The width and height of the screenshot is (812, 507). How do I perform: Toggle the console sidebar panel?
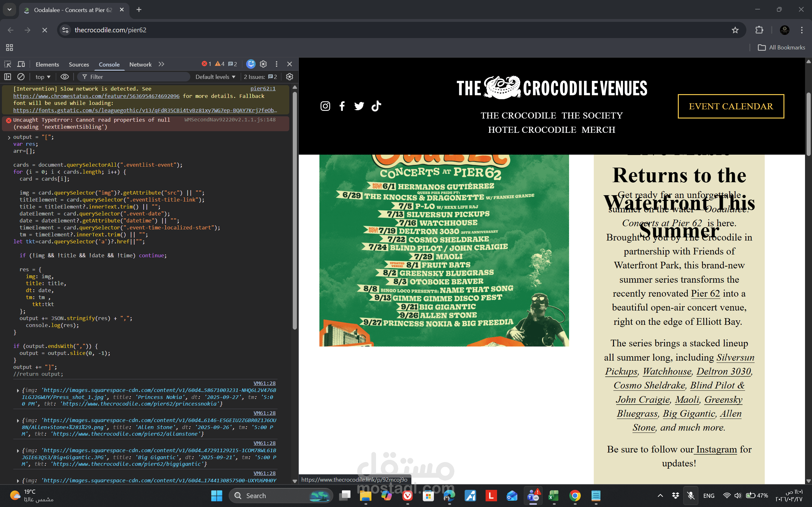click(7, 77)
